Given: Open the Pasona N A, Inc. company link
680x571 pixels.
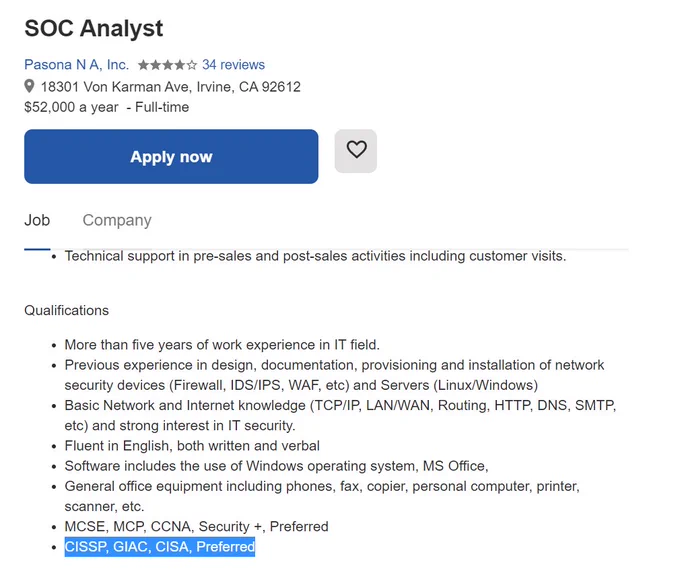Looking at the screenshot, I should point(77,65).
